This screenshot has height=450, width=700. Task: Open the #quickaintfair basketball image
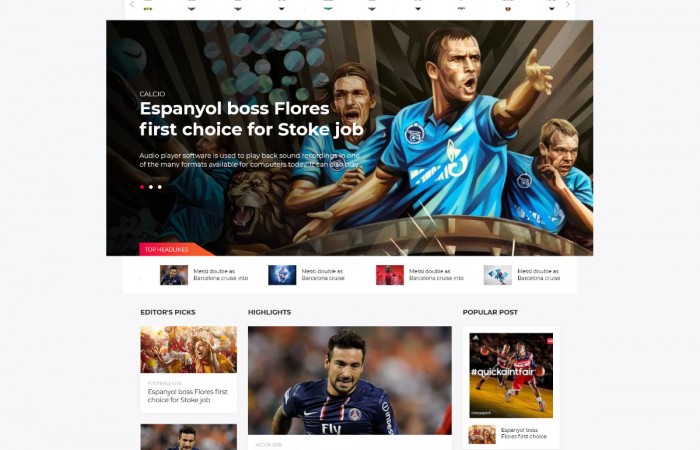point(511,375)
